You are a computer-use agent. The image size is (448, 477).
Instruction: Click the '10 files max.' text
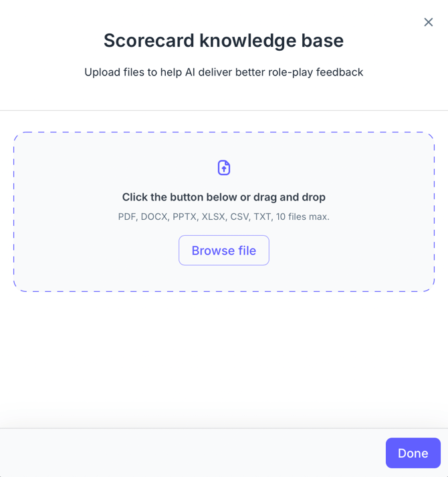(x=303, y=216)
